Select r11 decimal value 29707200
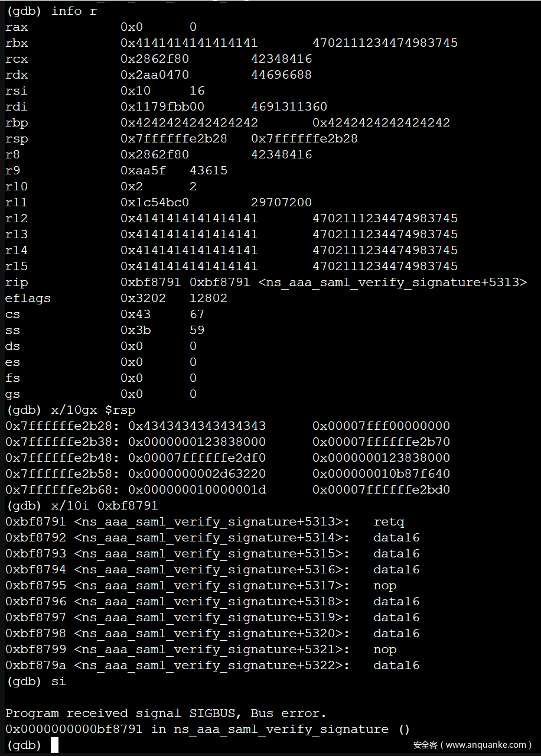Screen dimensions: 541x756 (281, 202)
